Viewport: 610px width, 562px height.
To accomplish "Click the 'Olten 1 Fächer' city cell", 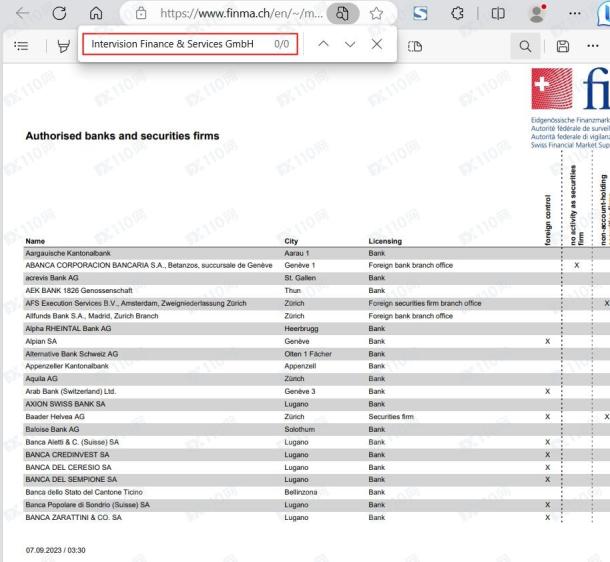I will point(308,354).
